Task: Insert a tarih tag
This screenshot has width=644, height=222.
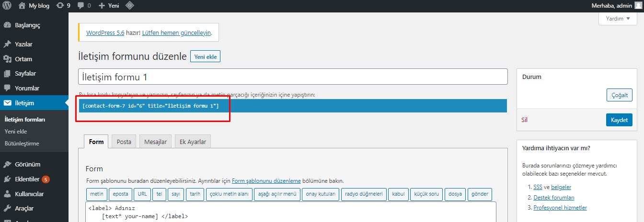Action: pyautogui.click(x=195, y=194)
